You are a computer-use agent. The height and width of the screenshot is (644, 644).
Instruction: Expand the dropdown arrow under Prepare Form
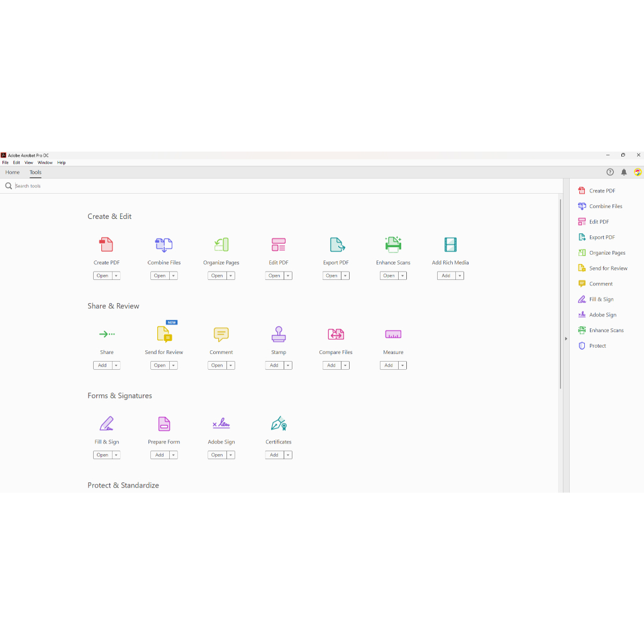174,455
